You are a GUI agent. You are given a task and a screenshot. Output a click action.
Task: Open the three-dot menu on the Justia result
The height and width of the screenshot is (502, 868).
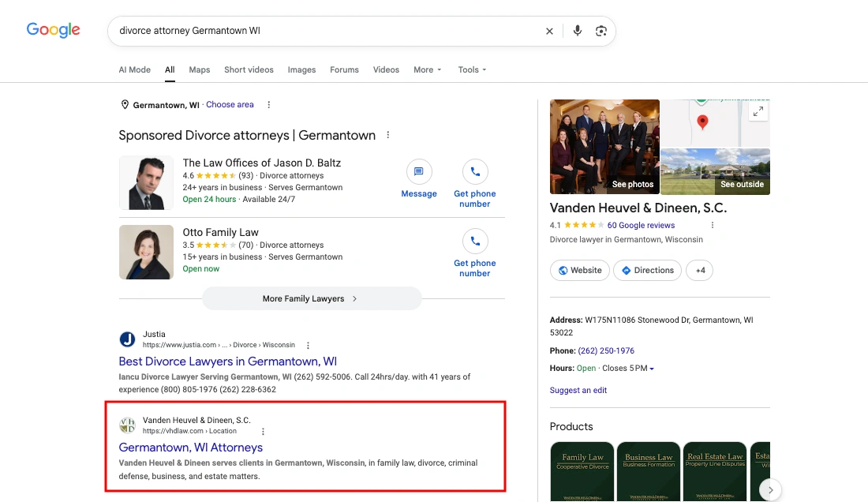coord(309,346)
